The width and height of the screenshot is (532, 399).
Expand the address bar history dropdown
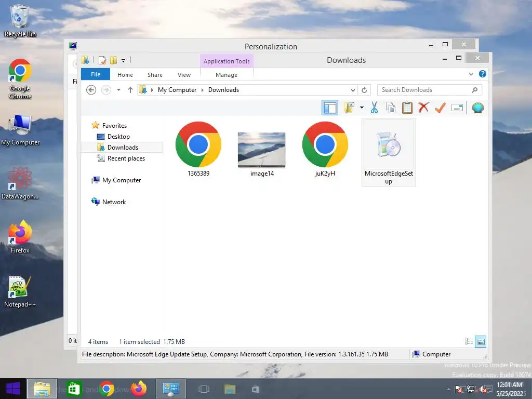point(353,90)
